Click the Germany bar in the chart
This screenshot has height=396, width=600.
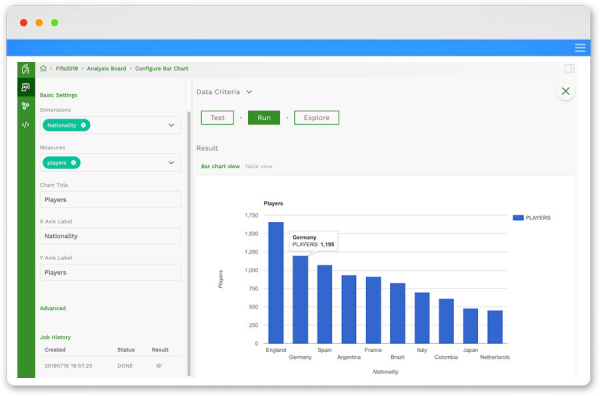point(300,300)
